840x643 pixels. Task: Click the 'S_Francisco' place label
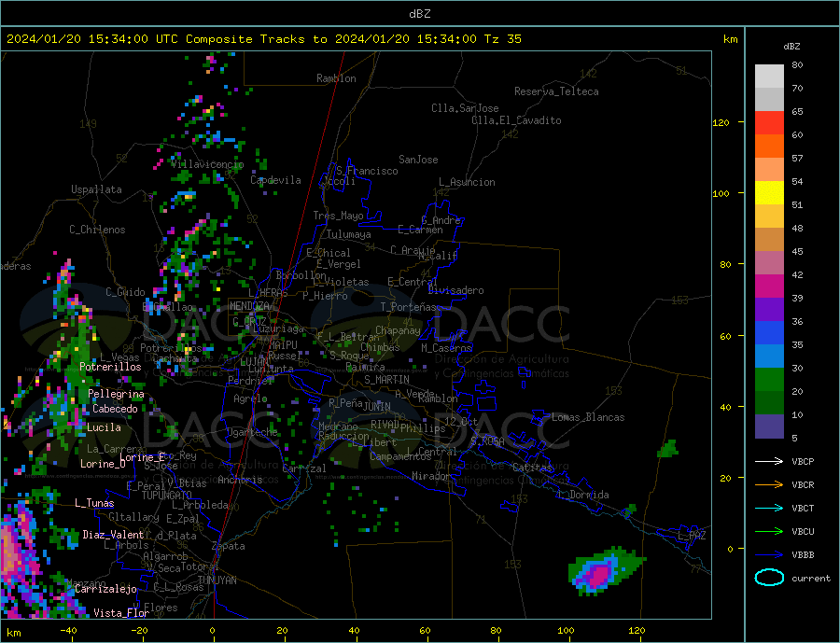pos(367,171)
